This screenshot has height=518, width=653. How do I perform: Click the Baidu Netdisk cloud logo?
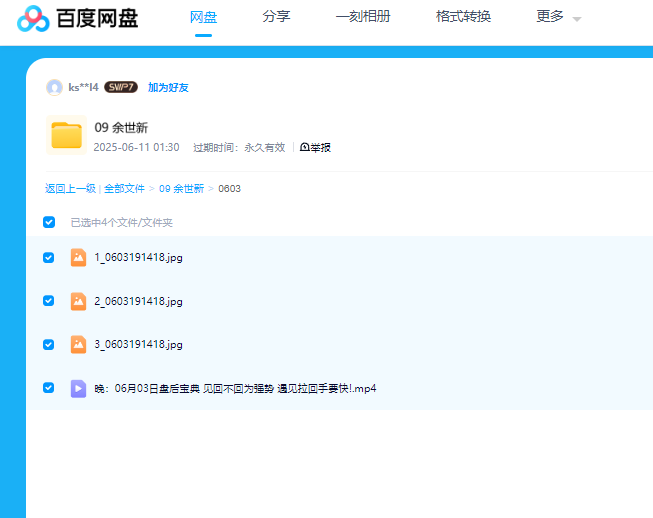coord(33,18)
